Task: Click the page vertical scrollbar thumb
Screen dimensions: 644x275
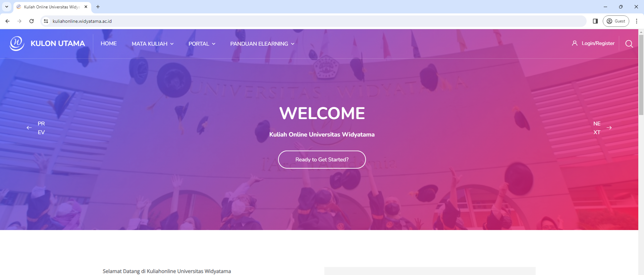Action: (641, 75)
